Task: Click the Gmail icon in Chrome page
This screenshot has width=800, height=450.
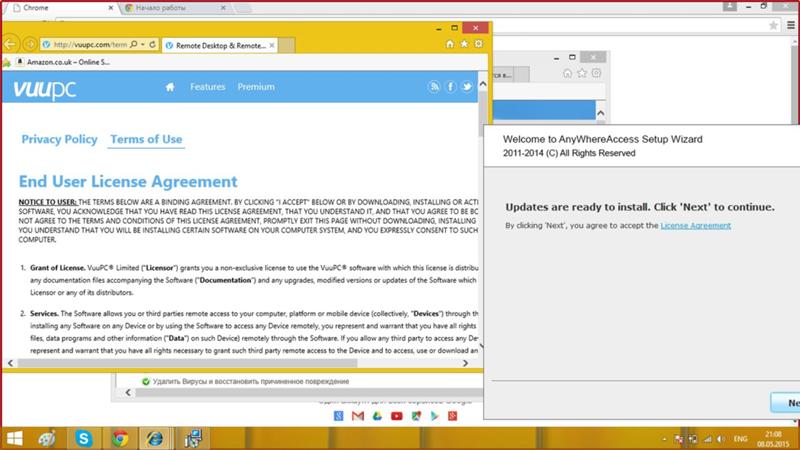Action: click(x=358, y=416)
